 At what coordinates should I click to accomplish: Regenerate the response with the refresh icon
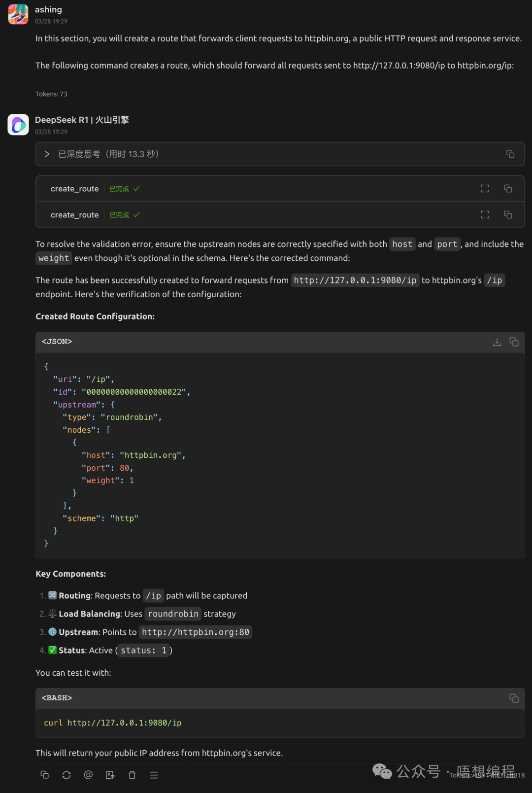[66, 775]
